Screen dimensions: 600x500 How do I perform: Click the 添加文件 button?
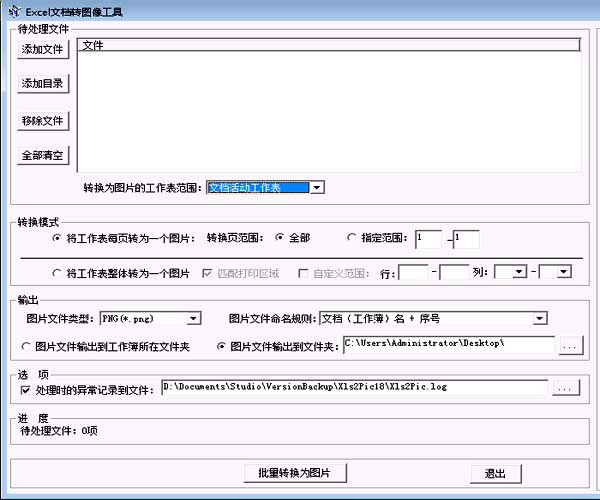click(43, 49)
